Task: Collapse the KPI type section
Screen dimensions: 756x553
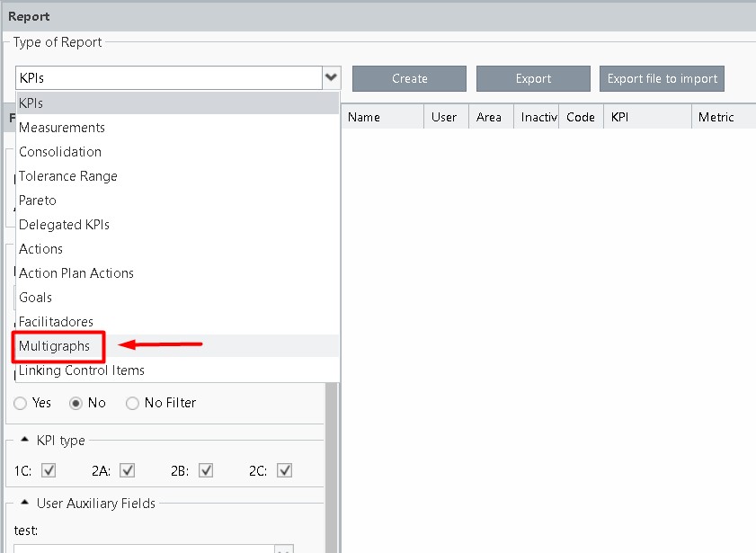Action: (23, 441)
